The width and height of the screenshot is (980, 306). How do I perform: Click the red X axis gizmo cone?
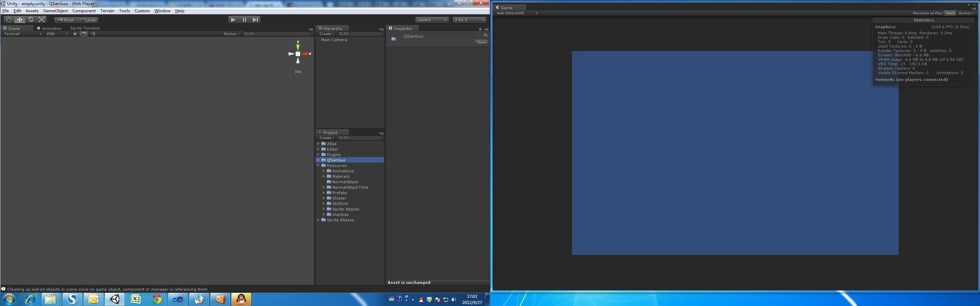[x=305, y=54]
